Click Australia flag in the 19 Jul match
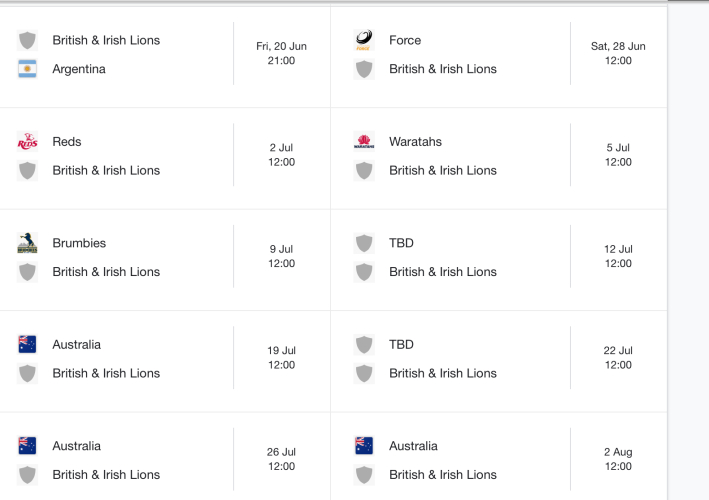Image resolution: width=709 pixels, height=500 pixels. coord(27,345)
